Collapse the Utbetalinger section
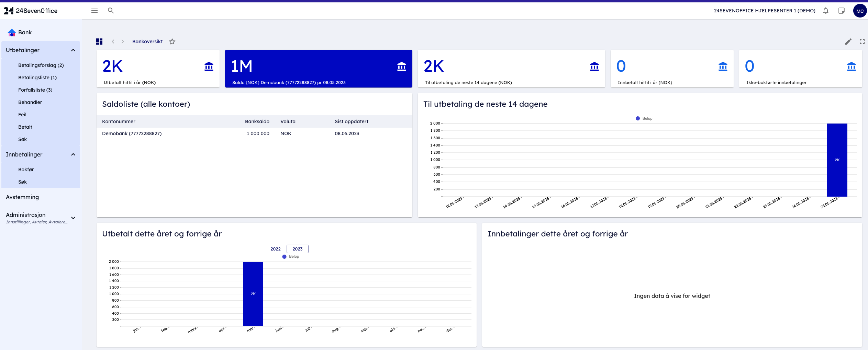This screenshot has width=868, height=350. point(73,50)
